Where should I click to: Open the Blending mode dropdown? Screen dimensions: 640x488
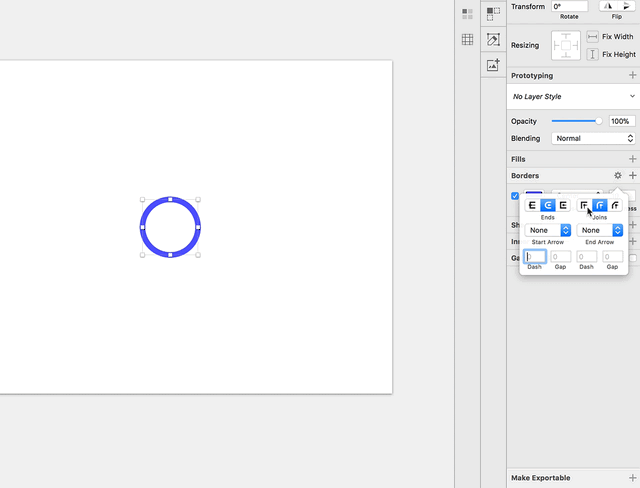[593, 138]
